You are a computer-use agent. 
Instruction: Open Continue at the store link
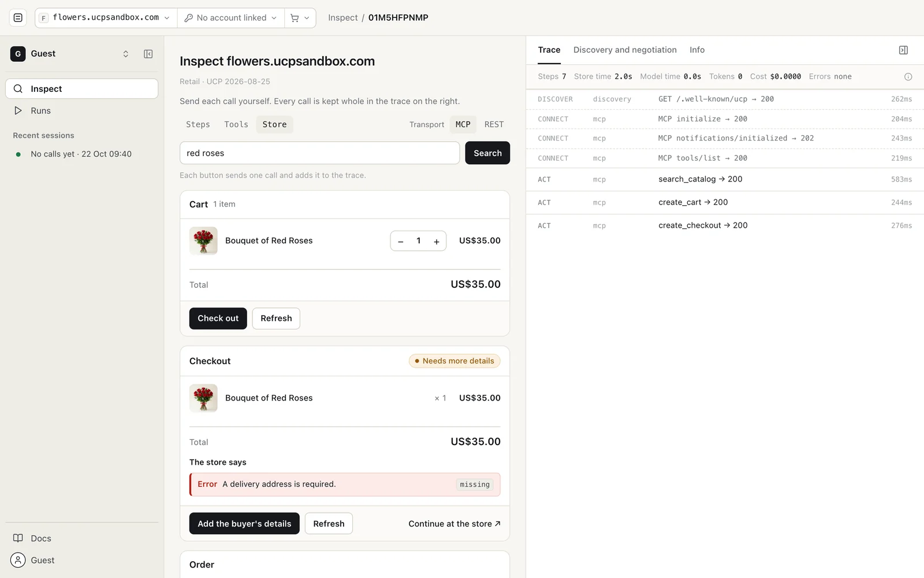pyautogui.click(x=454, y=524)
